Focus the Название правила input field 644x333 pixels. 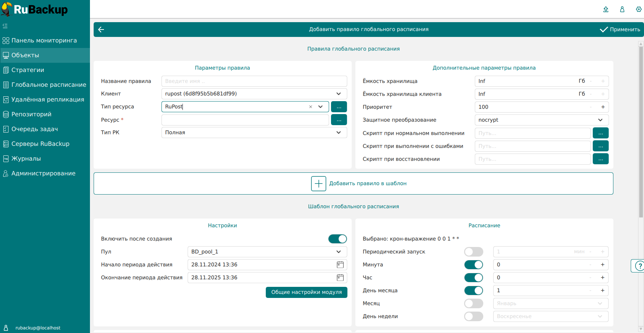point(254,81)
